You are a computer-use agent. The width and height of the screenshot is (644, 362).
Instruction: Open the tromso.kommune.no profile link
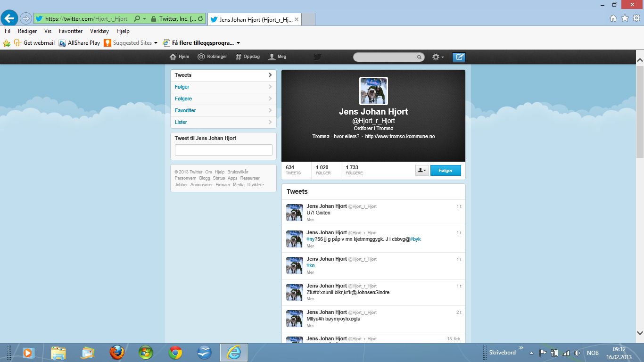coord(399,136)
